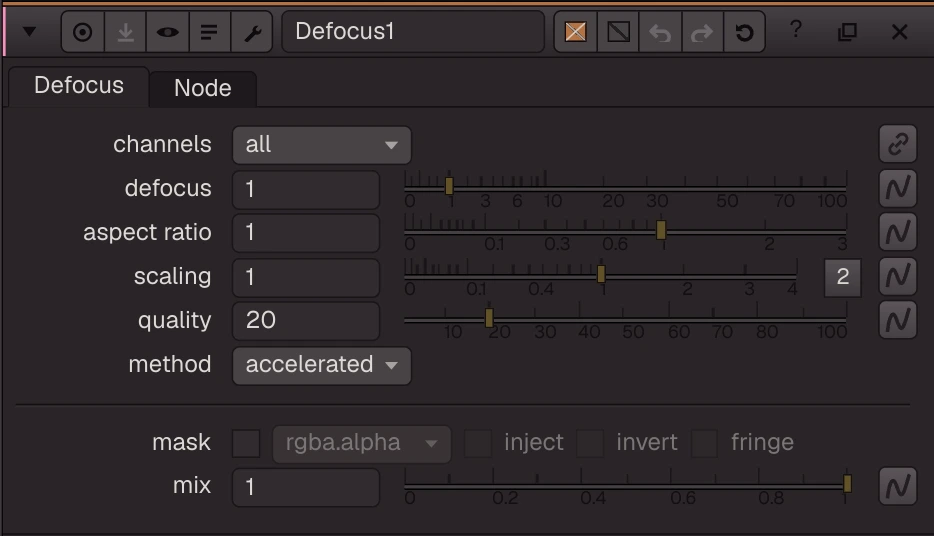Open the channels dropdown set to all
934x536 pixels.
322,145
